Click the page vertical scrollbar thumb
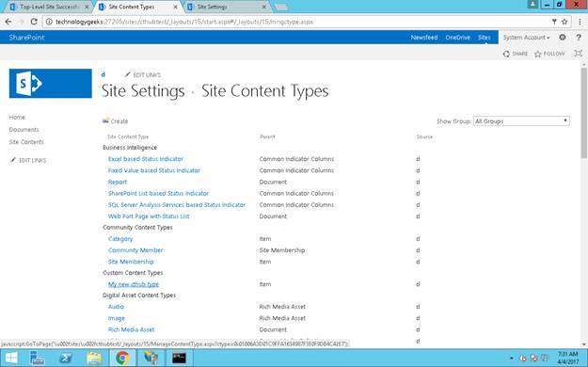The height and width of the screenshot is (367, 588). point(584,113)
